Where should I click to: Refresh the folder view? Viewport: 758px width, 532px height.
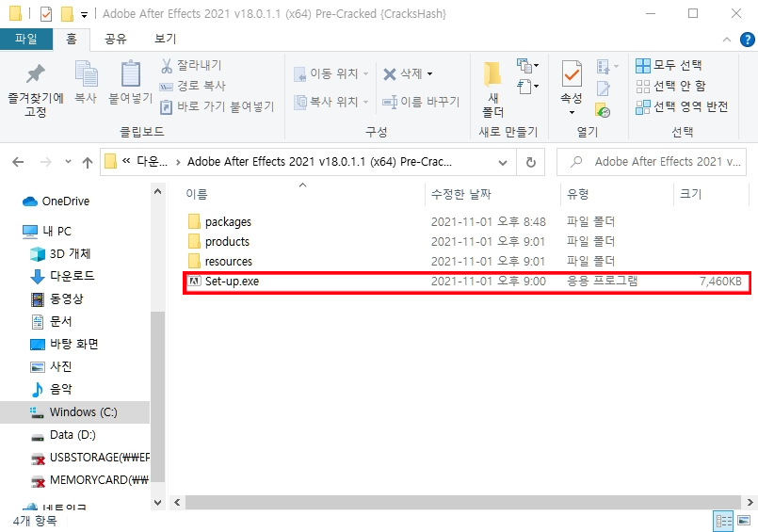tap(531, 162)
